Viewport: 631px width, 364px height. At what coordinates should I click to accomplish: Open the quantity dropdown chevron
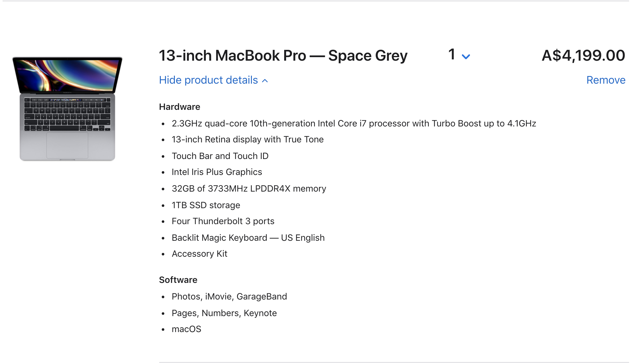(466, 57)
